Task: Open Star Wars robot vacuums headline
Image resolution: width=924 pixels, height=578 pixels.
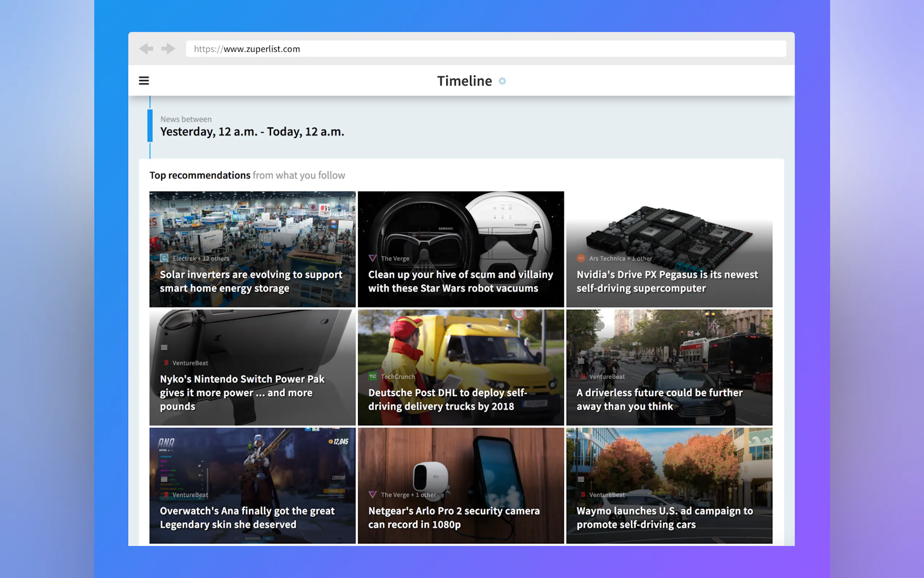Action: 460,281
